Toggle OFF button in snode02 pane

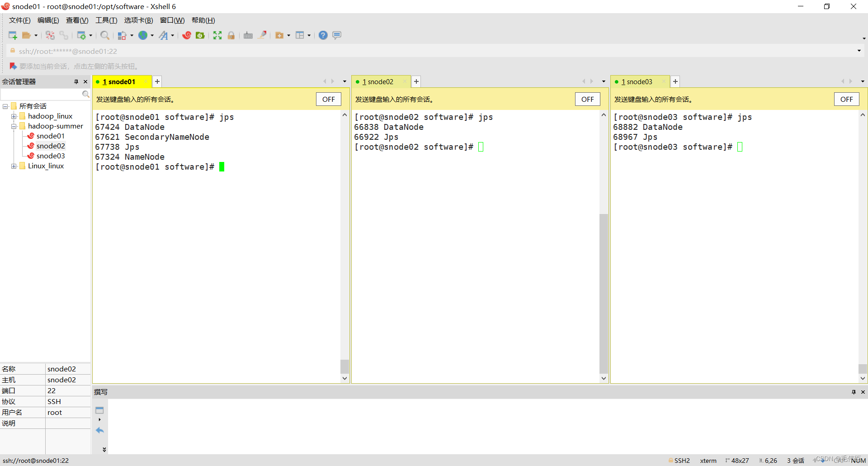(x=588, y=99)
